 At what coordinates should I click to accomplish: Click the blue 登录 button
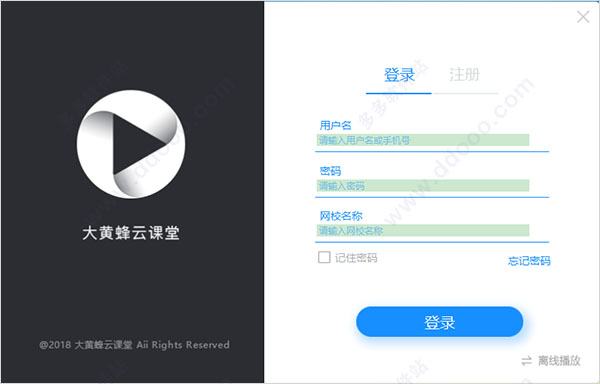tap(439, 322)
